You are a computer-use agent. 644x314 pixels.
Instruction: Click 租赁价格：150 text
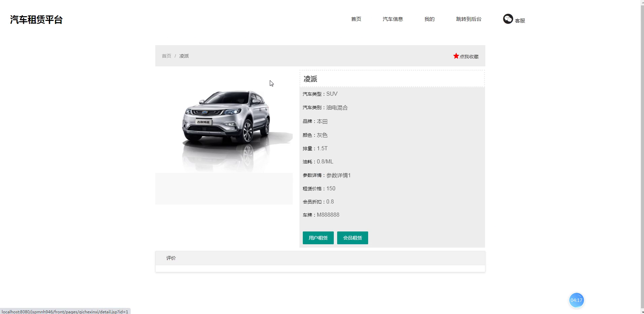pos(319,189)
